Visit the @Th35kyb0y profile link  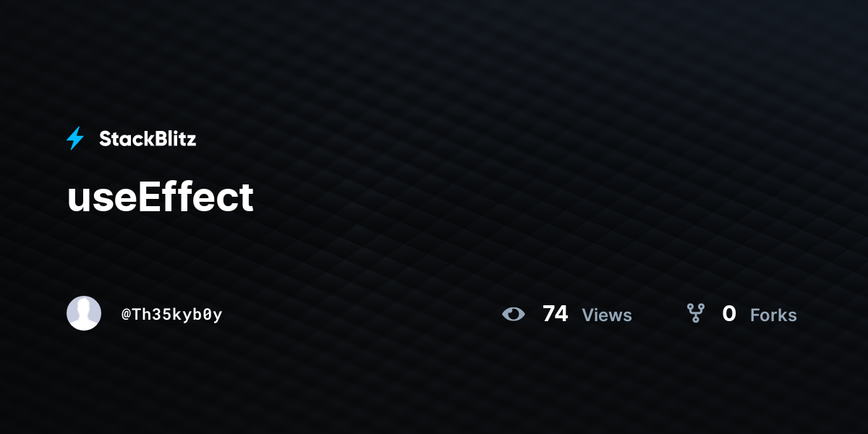pos(172,315)
